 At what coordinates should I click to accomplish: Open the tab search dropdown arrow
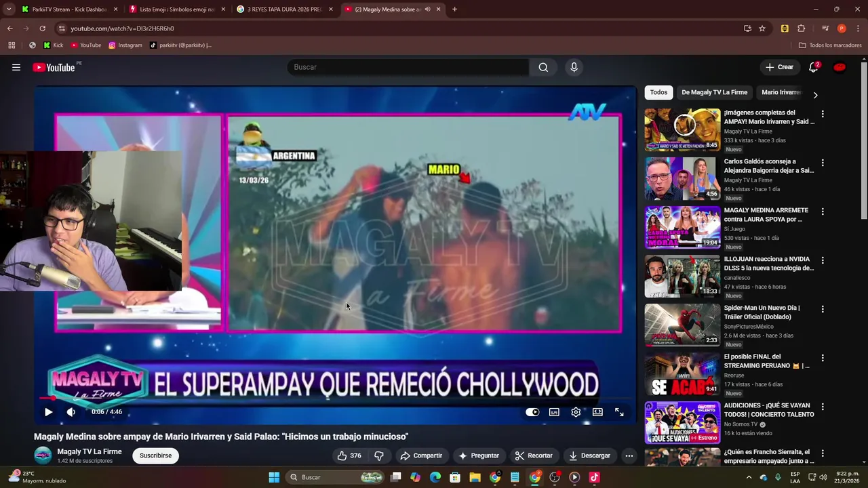[x=9, y=9]
